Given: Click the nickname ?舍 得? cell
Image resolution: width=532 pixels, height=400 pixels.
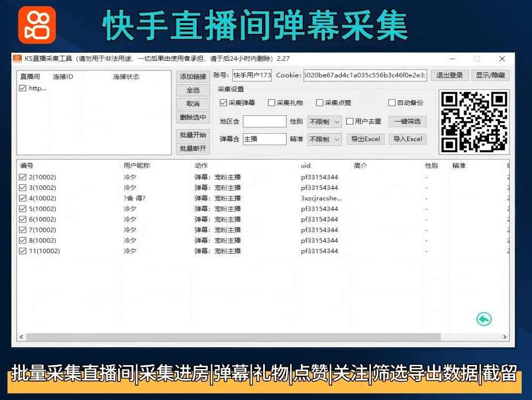Looking at the screenshot, I should 134,199.
